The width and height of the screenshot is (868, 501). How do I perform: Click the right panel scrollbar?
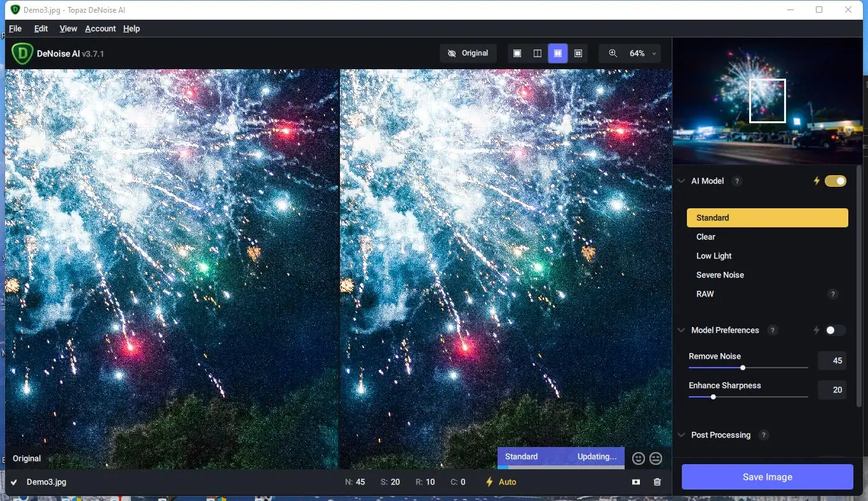click(859, 286)
